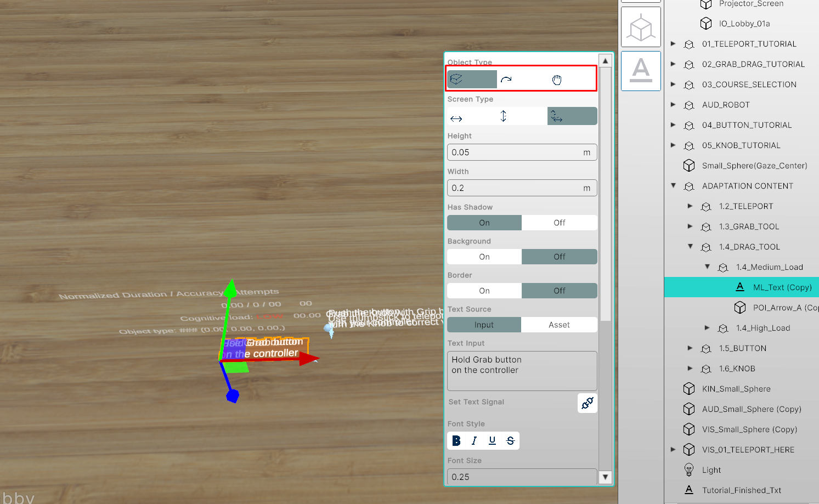Screen dimensions: 819x504
Task: Switch Text Source to Asset
Action: click(x=559, y=325)
